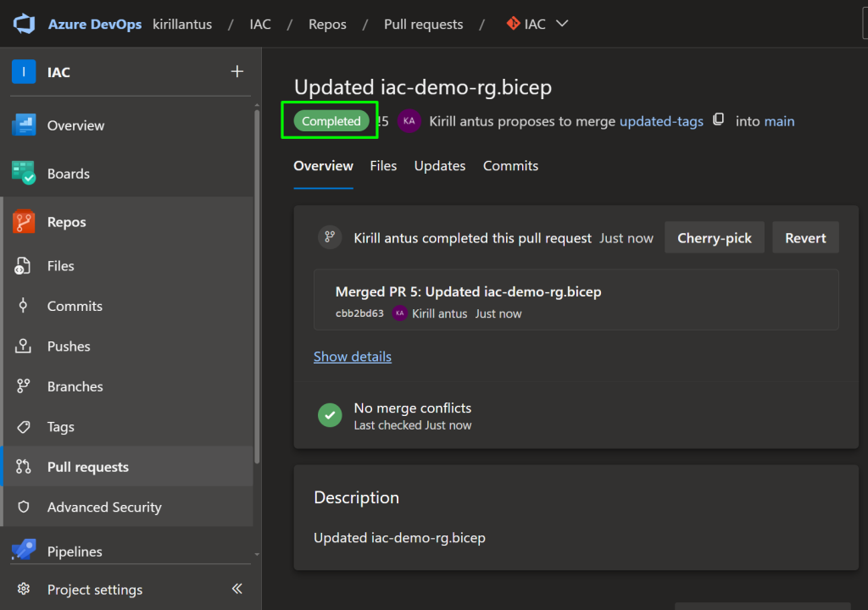Expand Show details link

353,357
